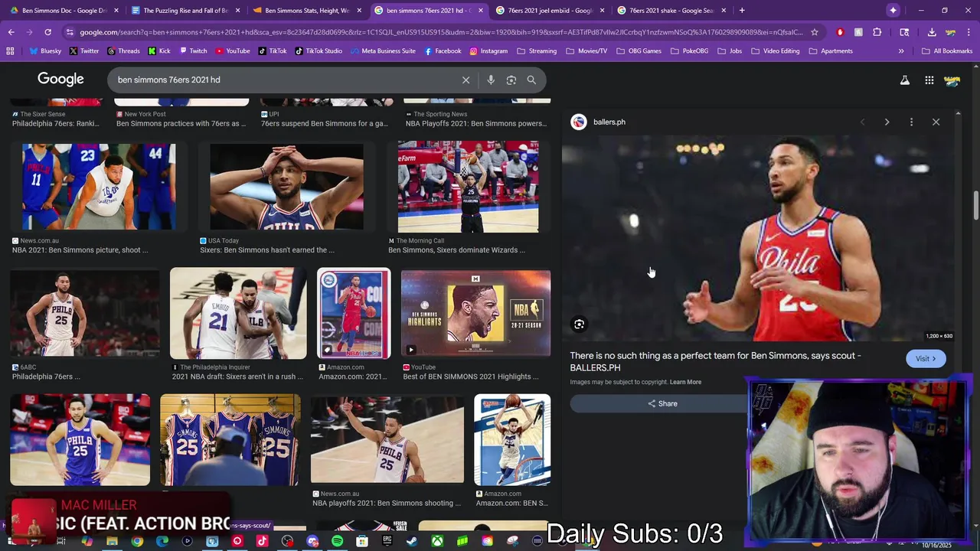Launch Steam from the taskbar

412,541
